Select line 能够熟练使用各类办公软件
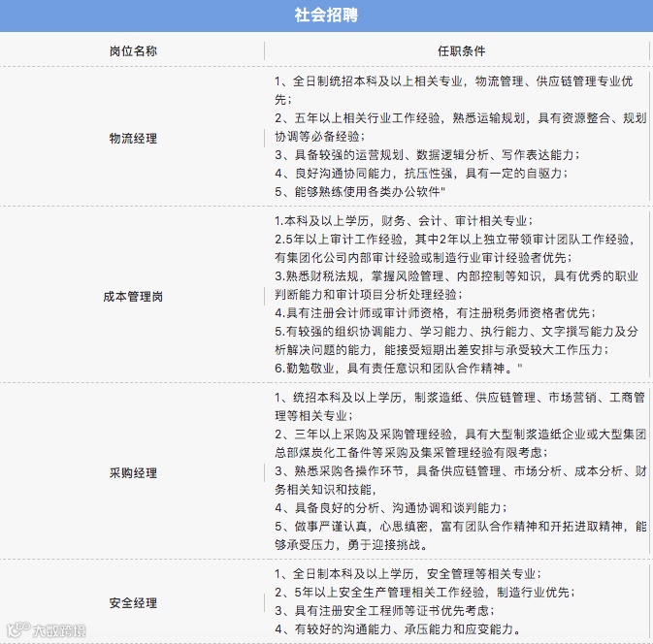653x644 pixels. click(x=360, y=191)
